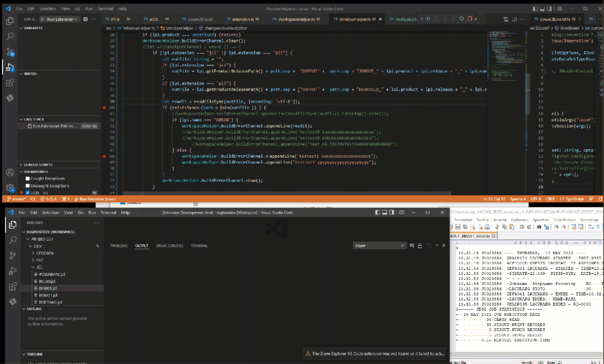Screen dimensions: 604x364
Task: Open launch.json via gear beside Run Extension
Action: [86, 19]
